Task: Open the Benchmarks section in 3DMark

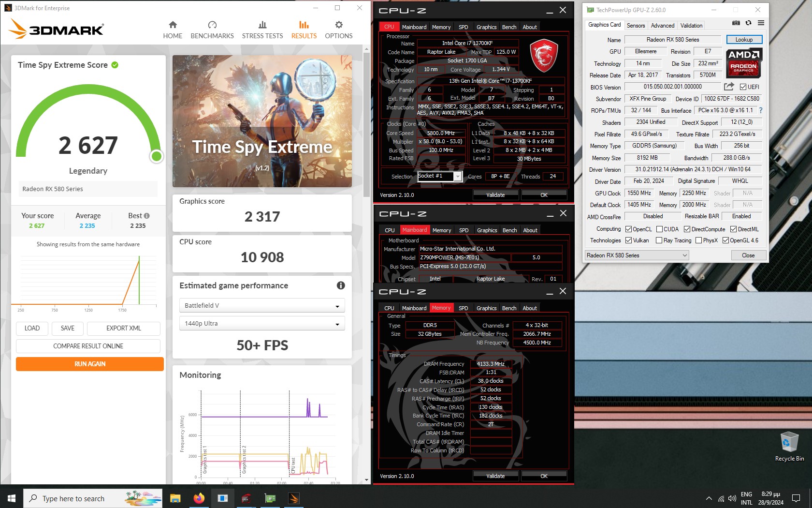Action: (212, 30)
